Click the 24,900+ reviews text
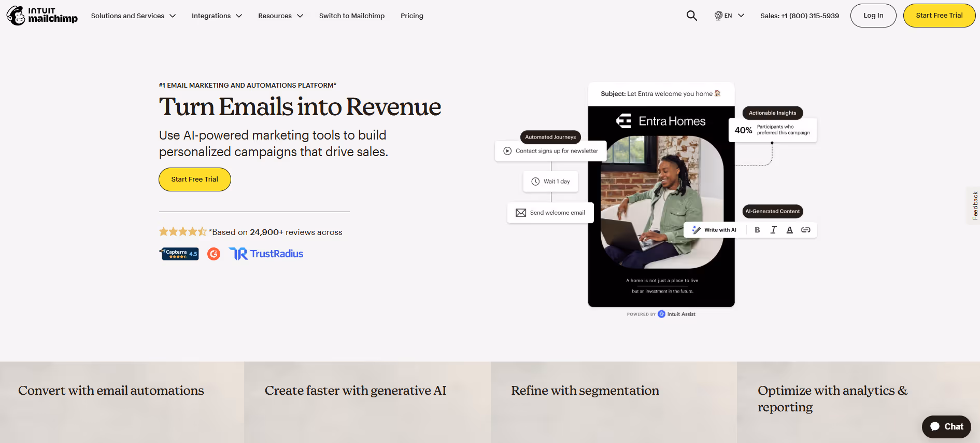 [x=296, y=232]
